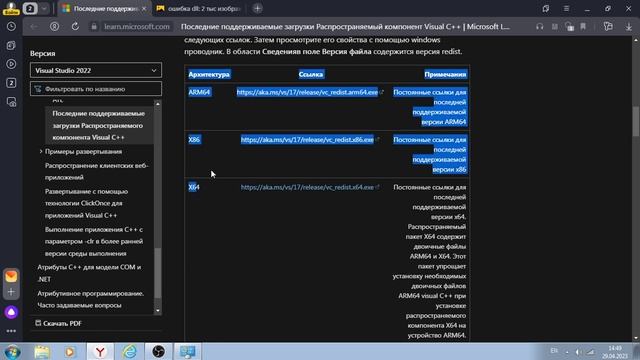The height and width of the screenshot is (360, 640).
Task: Open the downloads panel
Action: [629, 27]
